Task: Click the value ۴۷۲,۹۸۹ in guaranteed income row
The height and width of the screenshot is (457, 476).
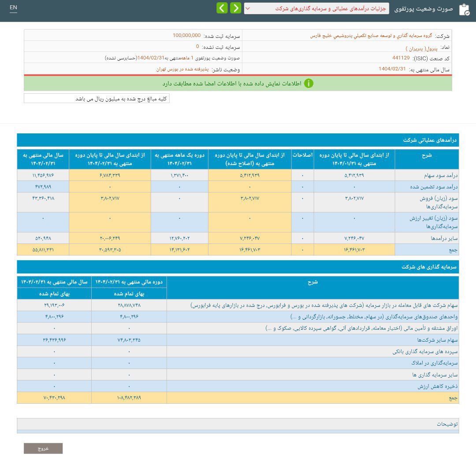Action: point(43,187)
